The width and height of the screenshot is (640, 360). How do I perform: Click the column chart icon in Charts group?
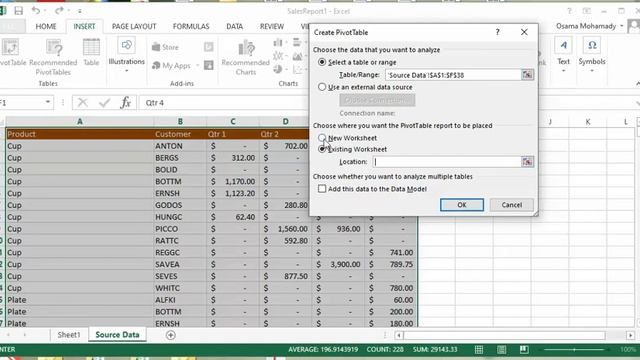278,42
